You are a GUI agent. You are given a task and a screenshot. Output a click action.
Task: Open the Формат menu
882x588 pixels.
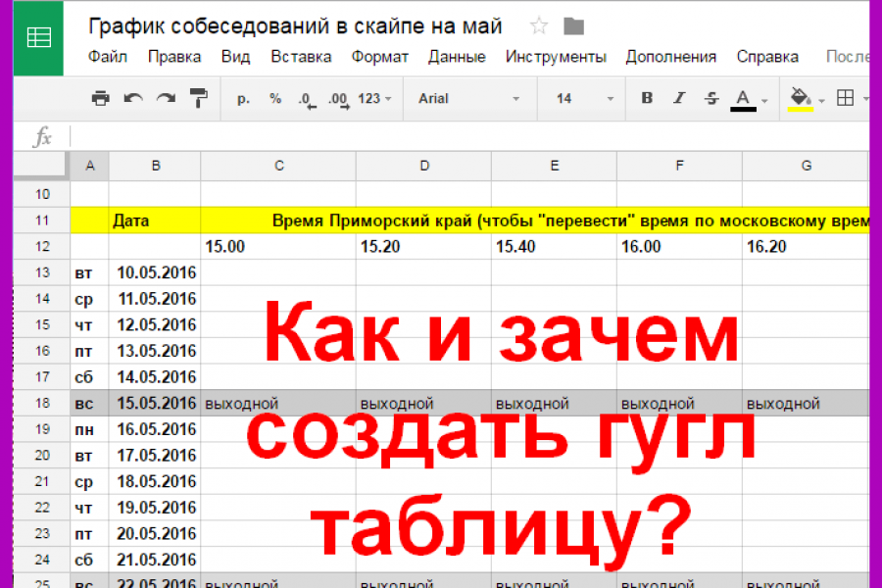379,57
